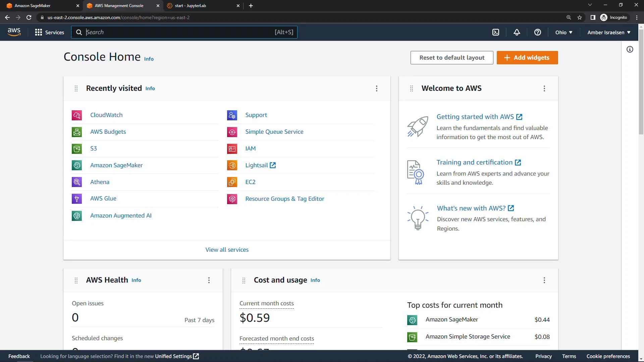The height and width of the screenshot is (362, 644).
Task: Click the Services grid icon
Action: (x=39, y=32)
